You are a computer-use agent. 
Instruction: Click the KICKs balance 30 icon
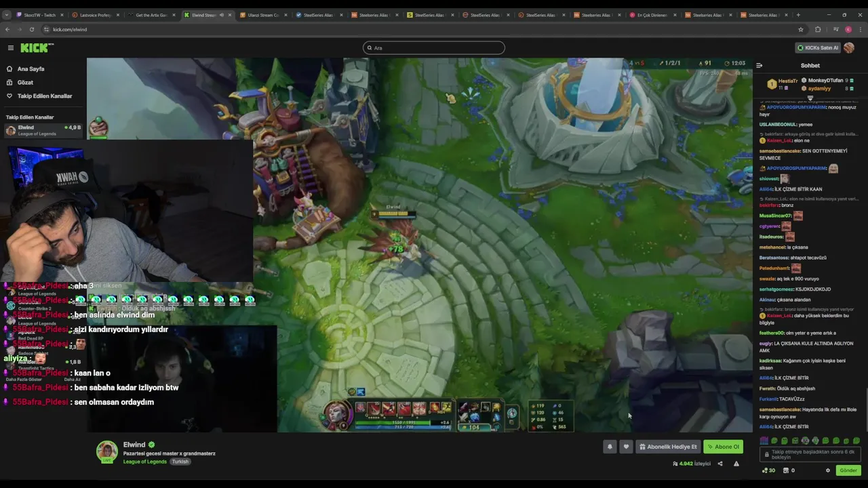[x=768, y=470]
